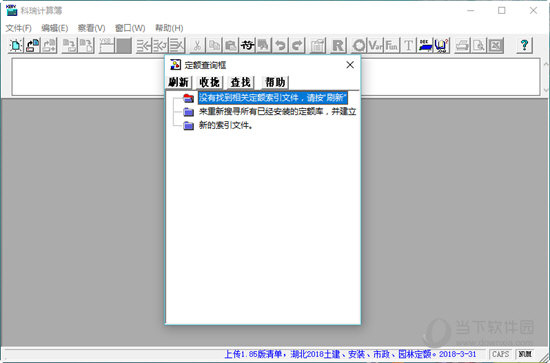
Task: Click the New document toolbar icon
Action: click(15, 46)
